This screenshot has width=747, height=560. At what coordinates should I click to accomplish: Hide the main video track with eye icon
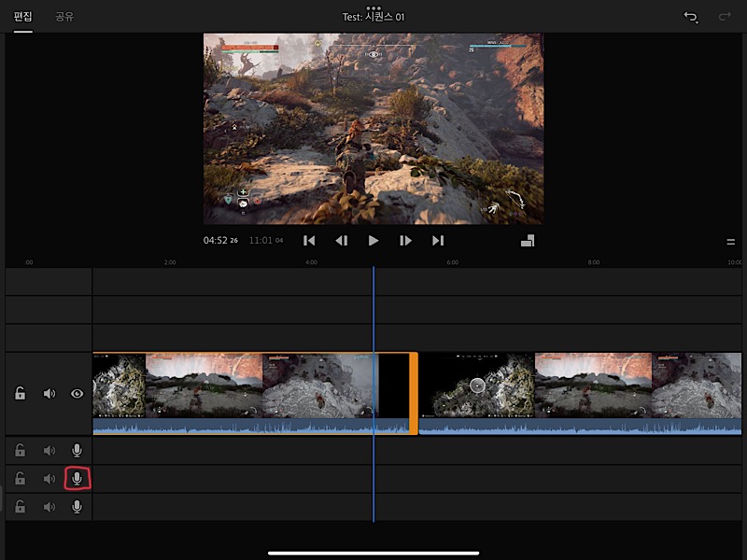[x=78, y=394]
